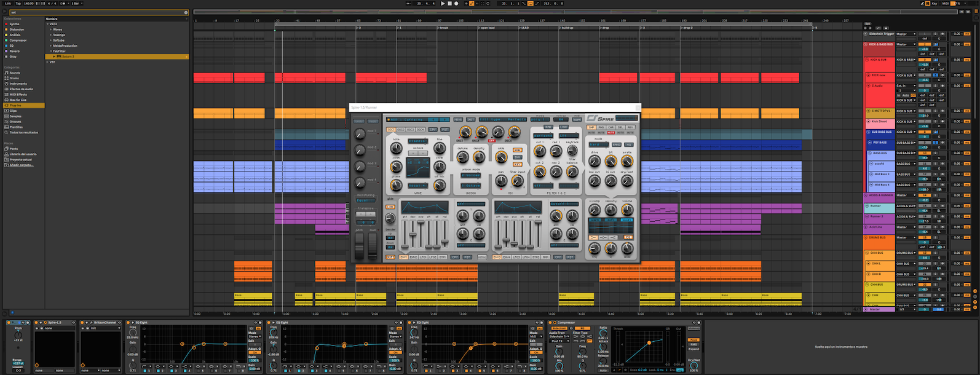Switch to Spire's PHS effect tab
This screenshot has height=375, width=980.
coord(601,127)
